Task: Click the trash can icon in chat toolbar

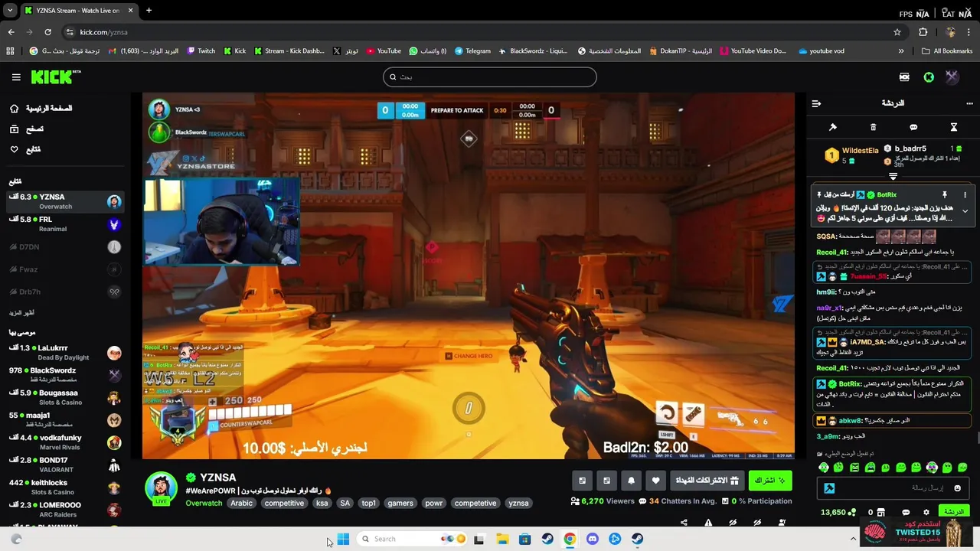Action: [x=873, y=127]
